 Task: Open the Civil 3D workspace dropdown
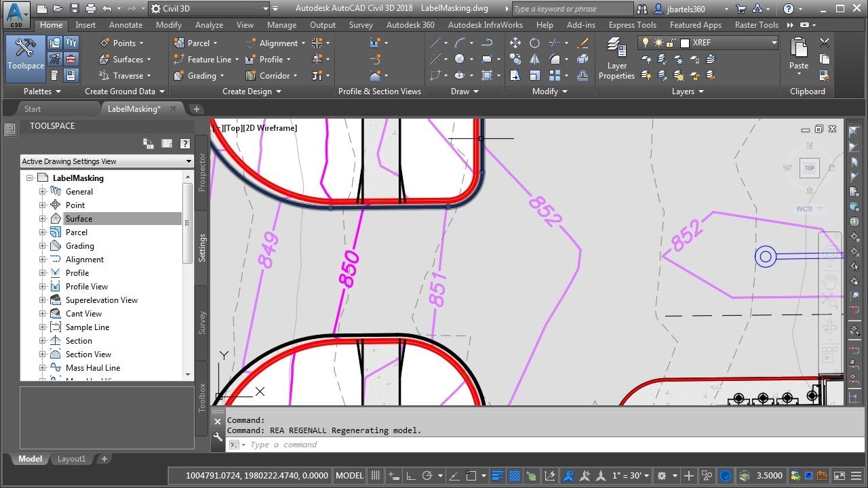point(210,9)
